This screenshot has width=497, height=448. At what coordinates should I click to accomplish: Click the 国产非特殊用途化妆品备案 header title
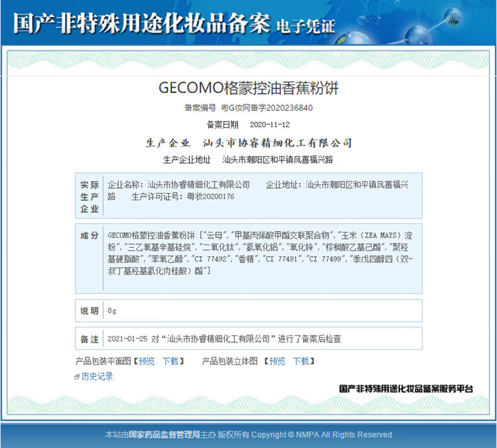[142, 23]
